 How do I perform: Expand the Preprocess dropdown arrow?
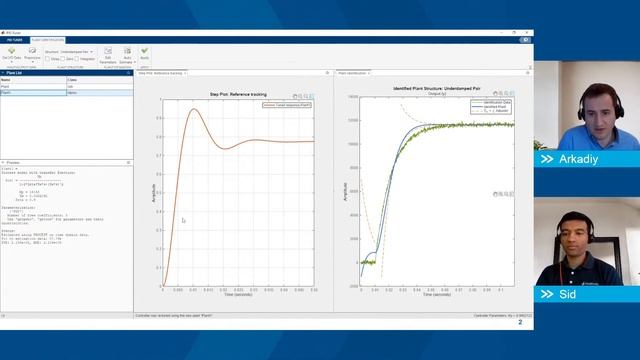pyautogui.click(x=33, y=62)
